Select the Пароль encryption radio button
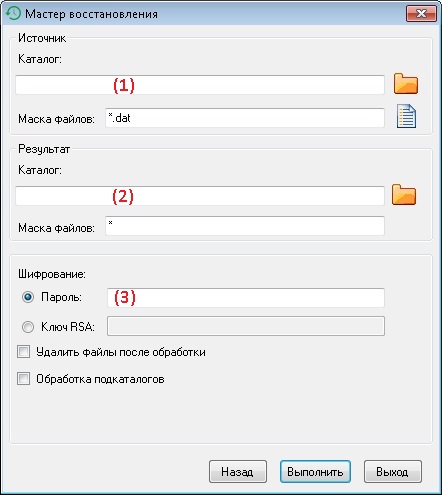The height and width of the screenshot is (495, 442). point(28,297)
